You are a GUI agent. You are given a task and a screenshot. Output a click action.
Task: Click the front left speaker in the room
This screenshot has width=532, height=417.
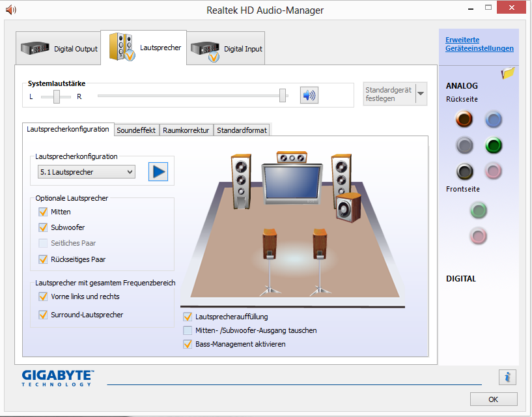[x=241, y=181]
